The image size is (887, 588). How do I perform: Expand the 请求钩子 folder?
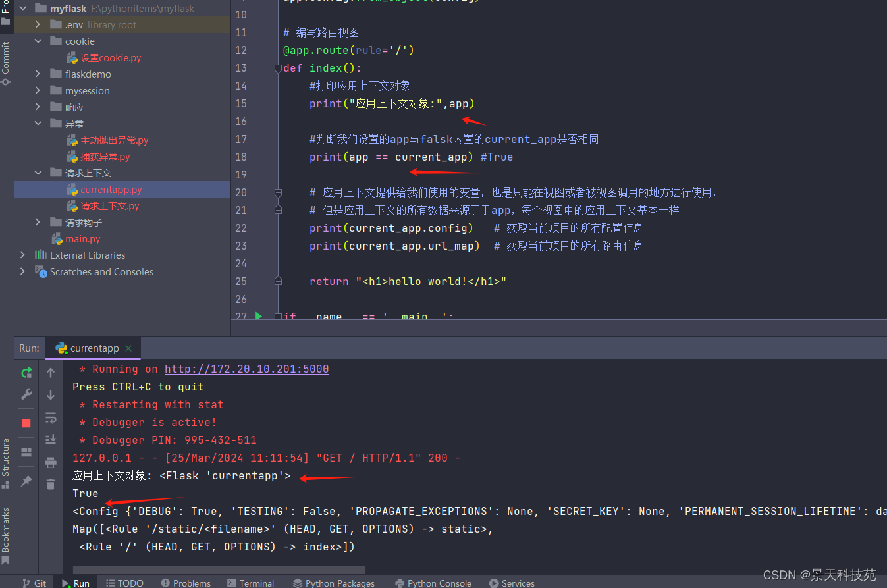(x=38, y=223)
